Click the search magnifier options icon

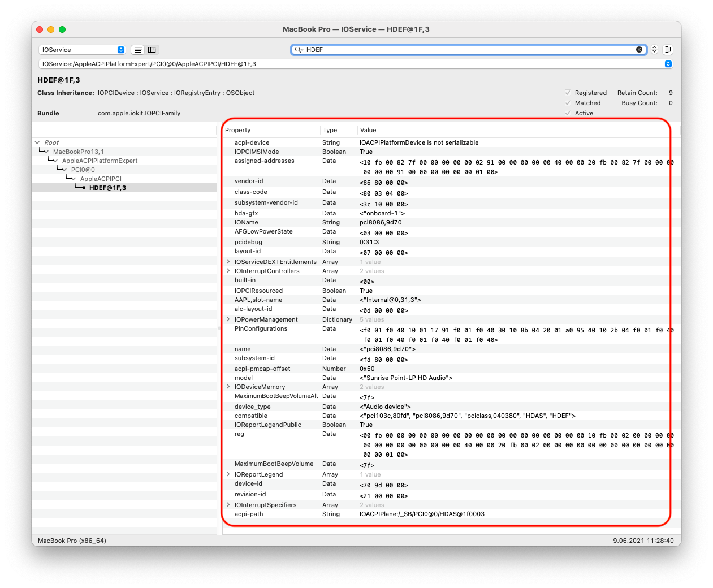(299, 50)
